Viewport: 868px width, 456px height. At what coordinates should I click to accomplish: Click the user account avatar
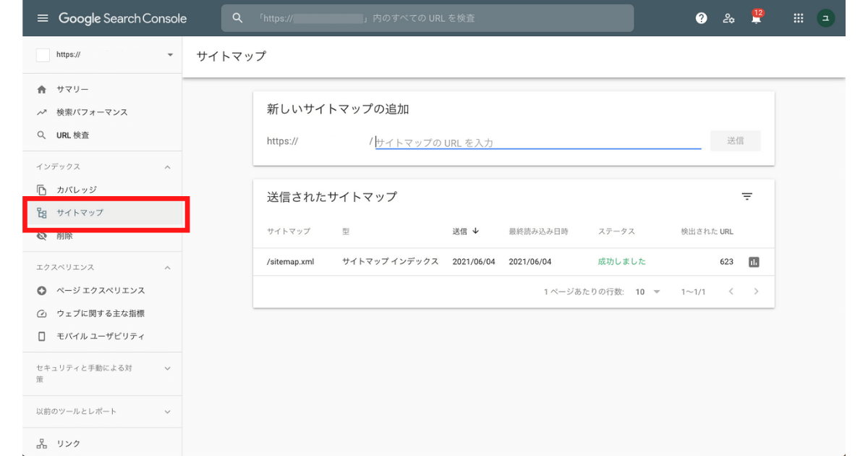(x=825, y=19)
